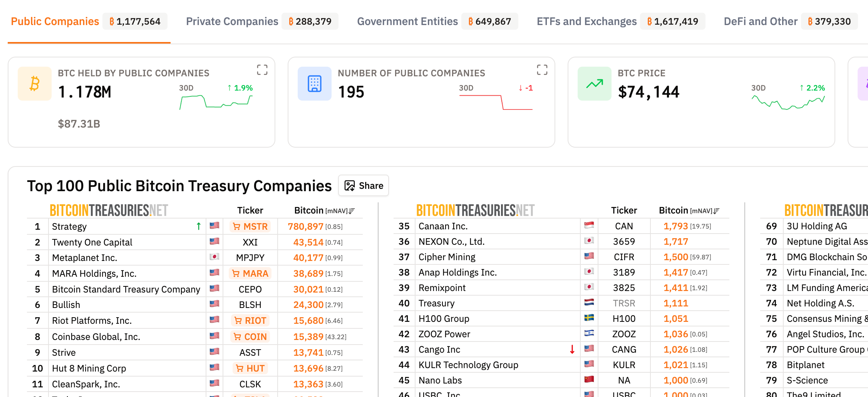868x397 pixels.
Task: Switch to DeFi and Other tab
Action: point(791,22)
